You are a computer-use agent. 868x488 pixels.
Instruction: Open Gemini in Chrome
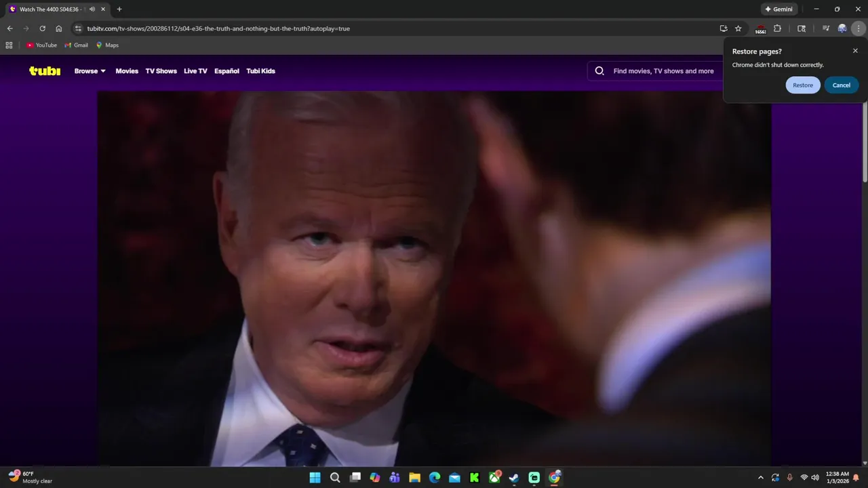[778, 9]
